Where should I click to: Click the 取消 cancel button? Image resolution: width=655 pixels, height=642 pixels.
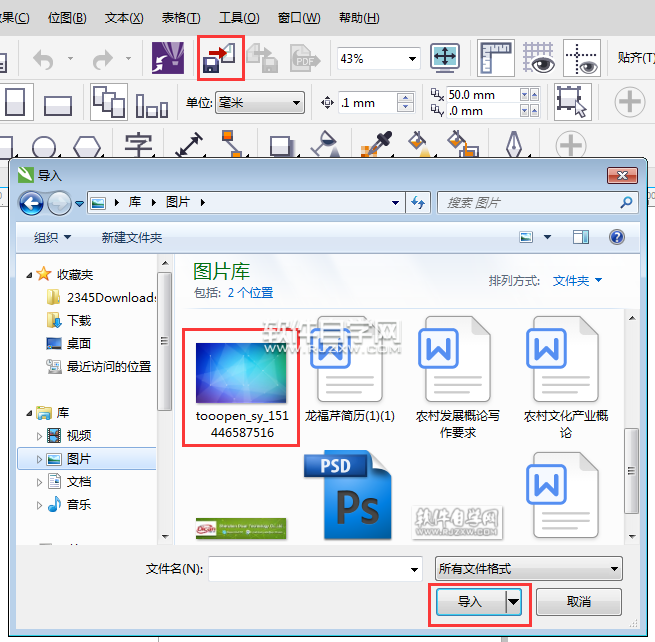point(579,601)
